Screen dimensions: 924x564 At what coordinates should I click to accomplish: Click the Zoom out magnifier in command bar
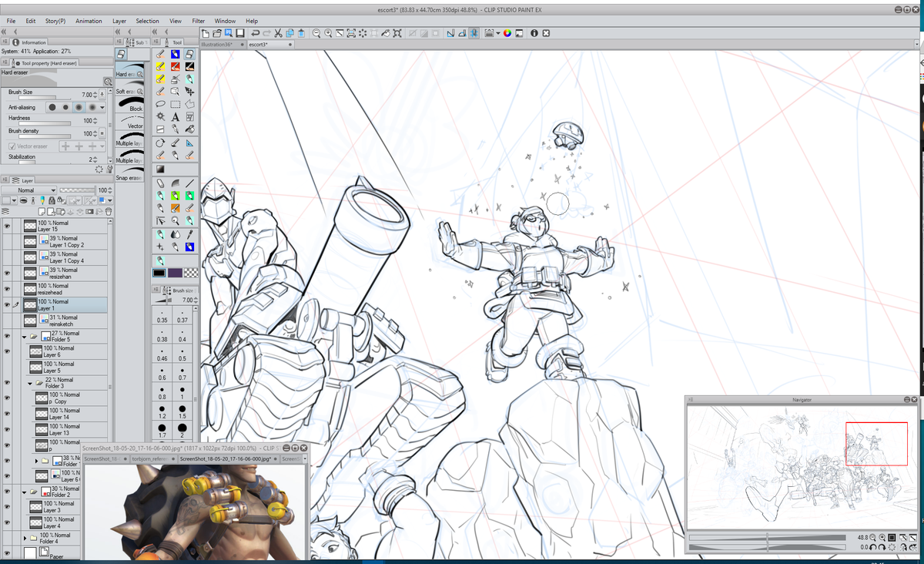tap(316, 33)
